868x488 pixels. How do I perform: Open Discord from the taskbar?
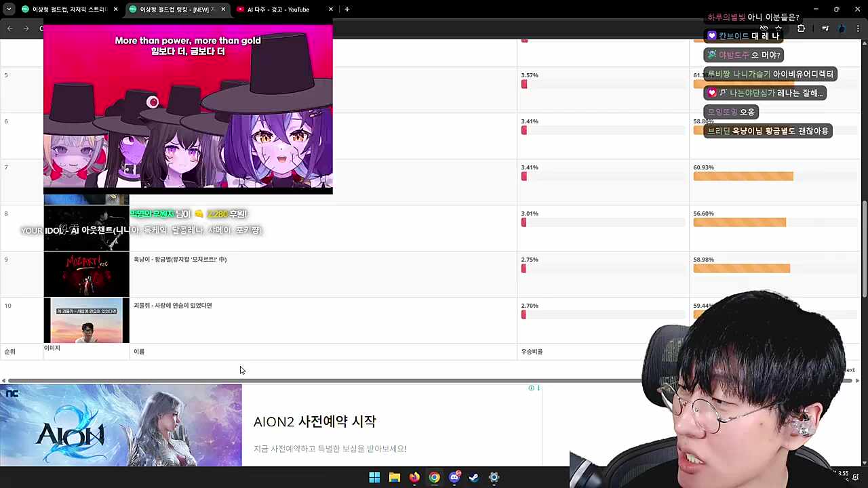[x=454, y=478]
